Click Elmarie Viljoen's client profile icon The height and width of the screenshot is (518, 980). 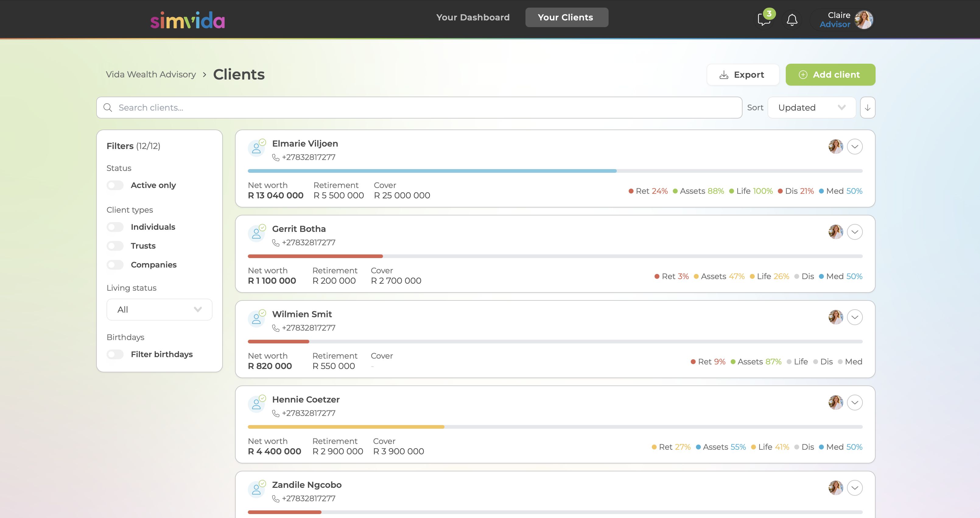coord(257,148)
